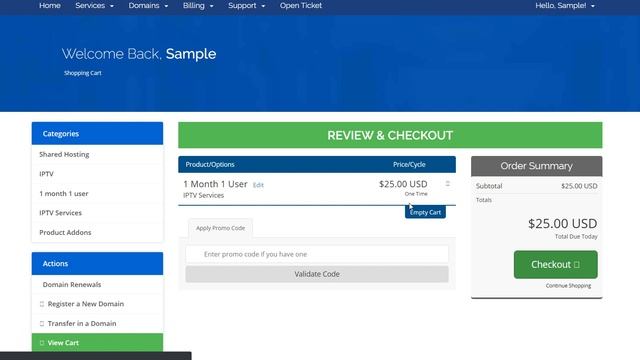Image resolution: width=640 pixels, height=360 pixels.
Task: Click the Validate Code button
Action: tap(317, 274)
